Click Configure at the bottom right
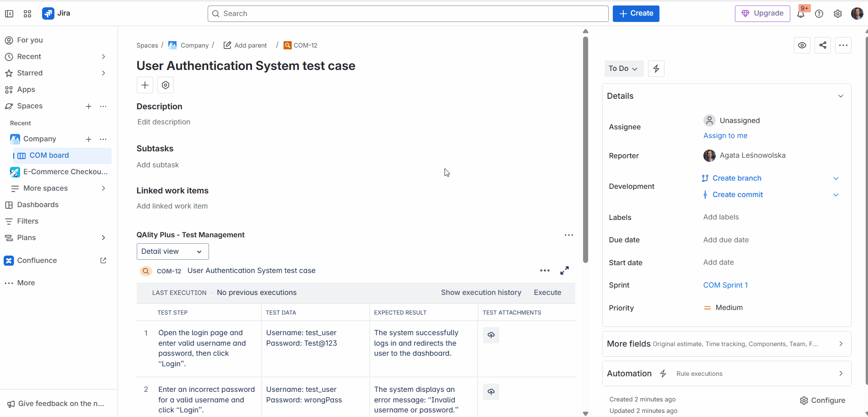This screenshot has width=868, height=417. click(822, 401)
